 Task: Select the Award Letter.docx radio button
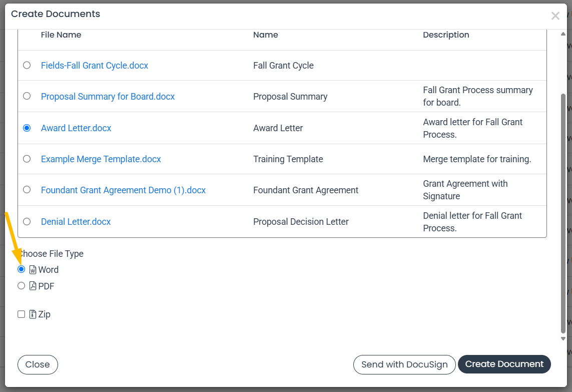coord(27,128)
